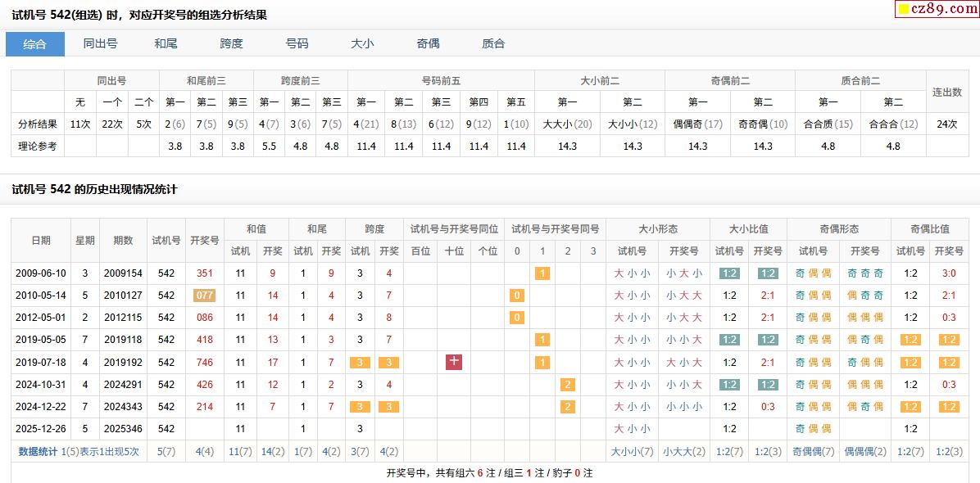
Task: Open the 同出号 tab
Action: tap(100, 44)
